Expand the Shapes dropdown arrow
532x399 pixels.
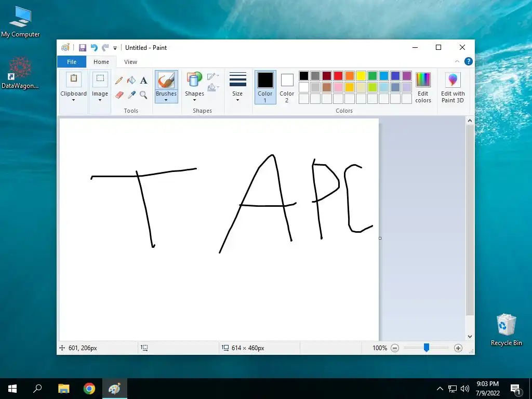coord(194,100)
